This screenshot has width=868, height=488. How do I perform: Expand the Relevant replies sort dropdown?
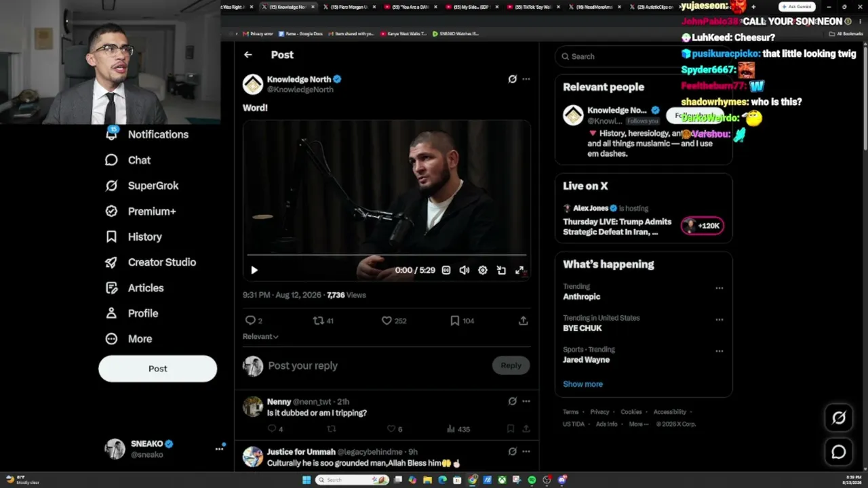pyautogui.click(x=260, y=336)
